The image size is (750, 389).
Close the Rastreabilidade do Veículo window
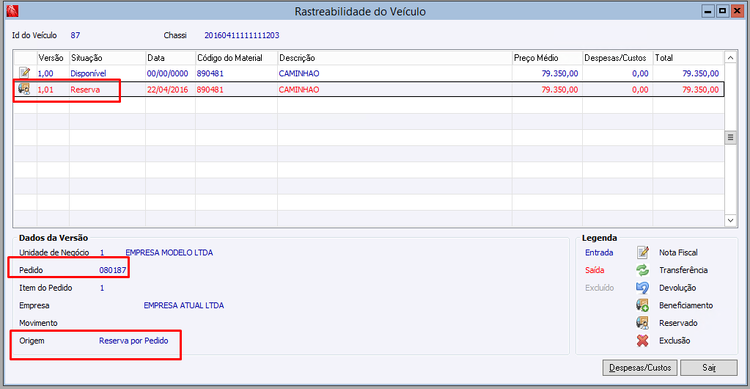click(737, 11)
